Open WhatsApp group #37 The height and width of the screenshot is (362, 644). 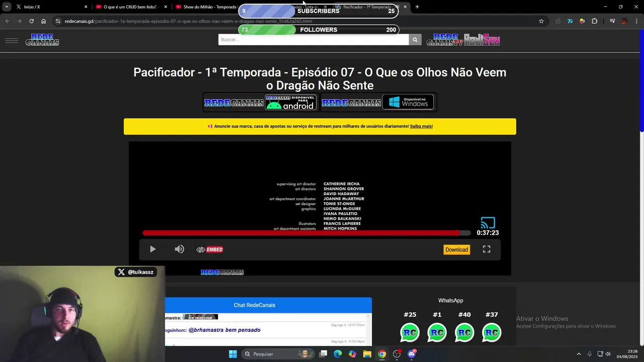click(x=492, y=332)
